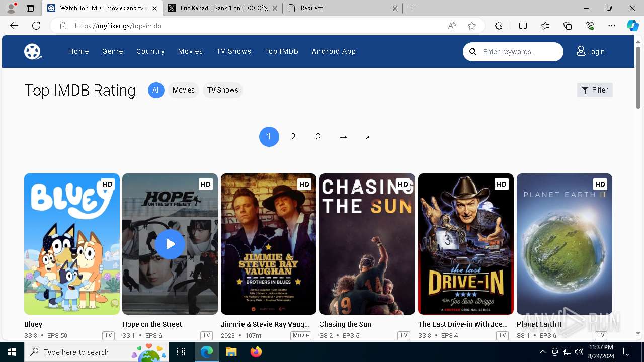Open Windows Start menu

pyautogui.click(x=12, y=352)
